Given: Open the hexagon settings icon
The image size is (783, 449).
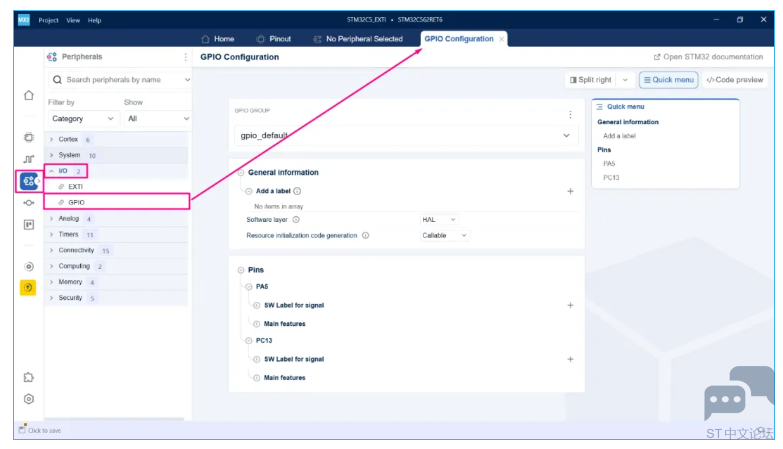Looking at the screenshot, I should point(29,399).
